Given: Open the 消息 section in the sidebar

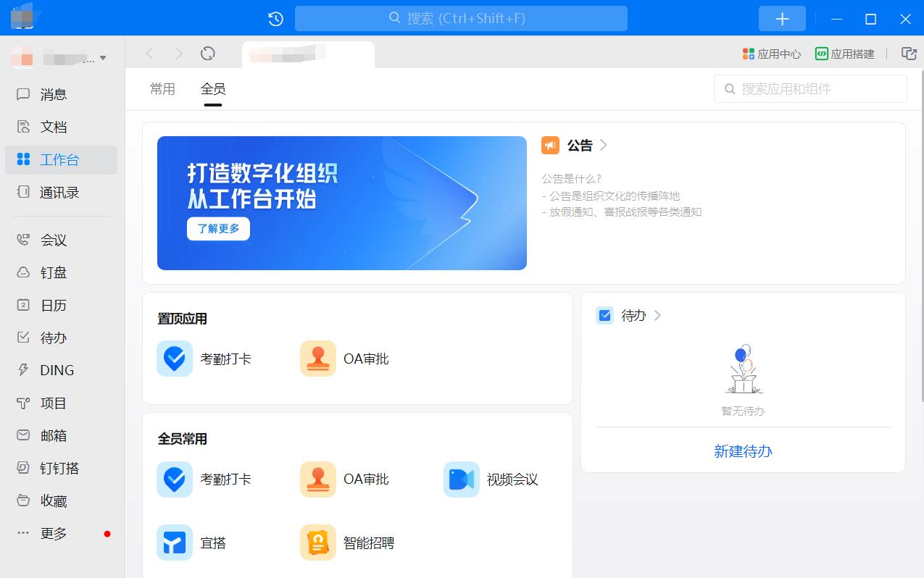Looking at the screenshot, I should (x=53, y=94).
